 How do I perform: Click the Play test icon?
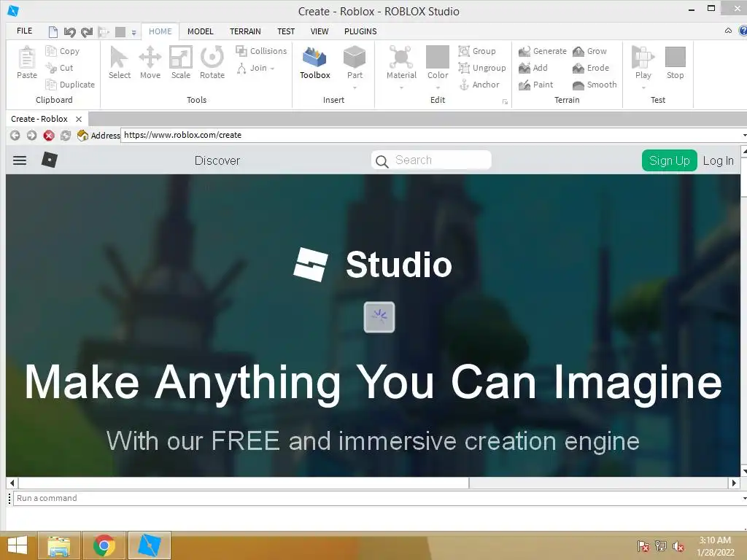coord(643,57)
